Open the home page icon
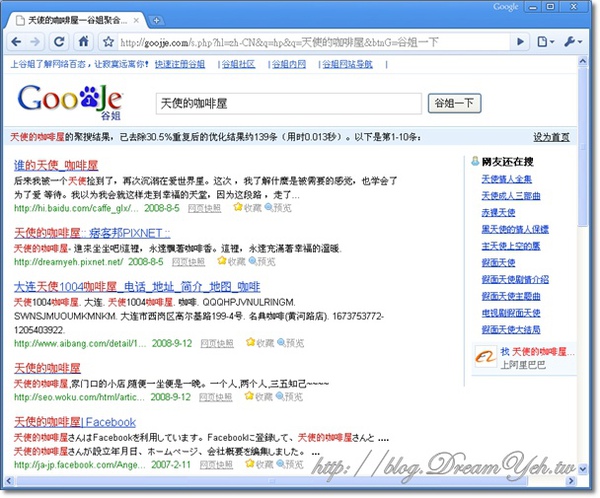The height and width of the screenshot is (498, 600). [x=83, y=42]
